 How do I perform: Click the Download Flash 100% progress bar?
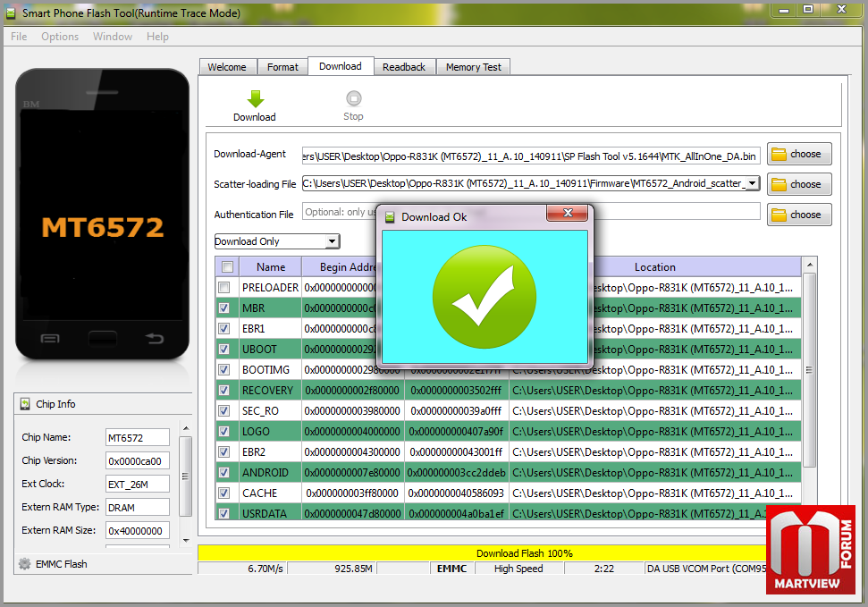tap(482, 553)
